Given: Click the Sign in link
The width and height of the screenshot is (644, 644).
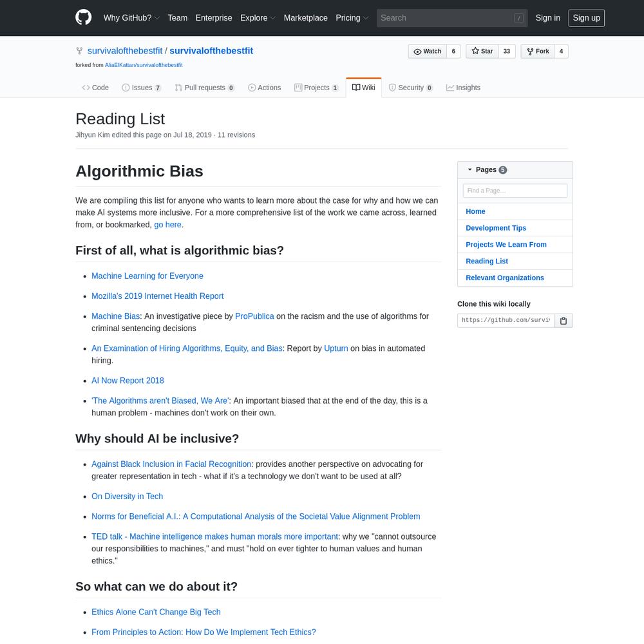Looking at the screenshot, I should tap(547, 17).
